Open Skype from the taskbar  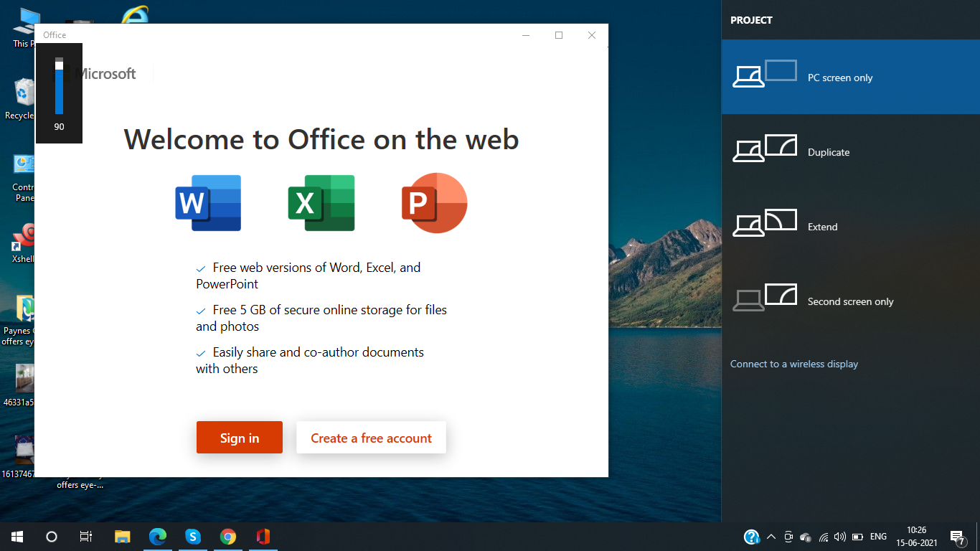click(192, 536)
